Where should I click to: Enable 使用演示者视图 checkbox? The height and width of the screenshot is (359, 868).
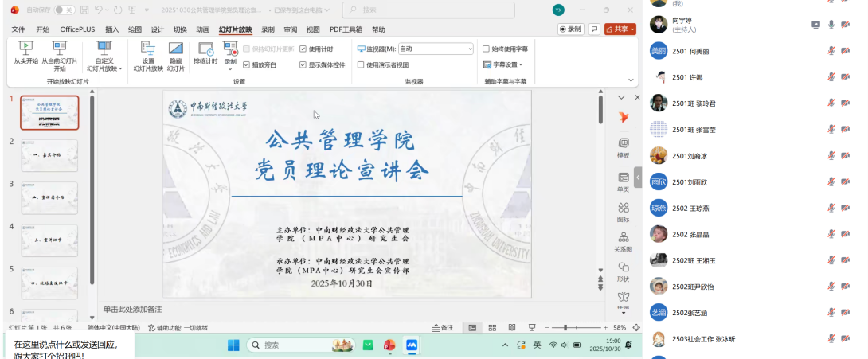(x=361, y=64)
